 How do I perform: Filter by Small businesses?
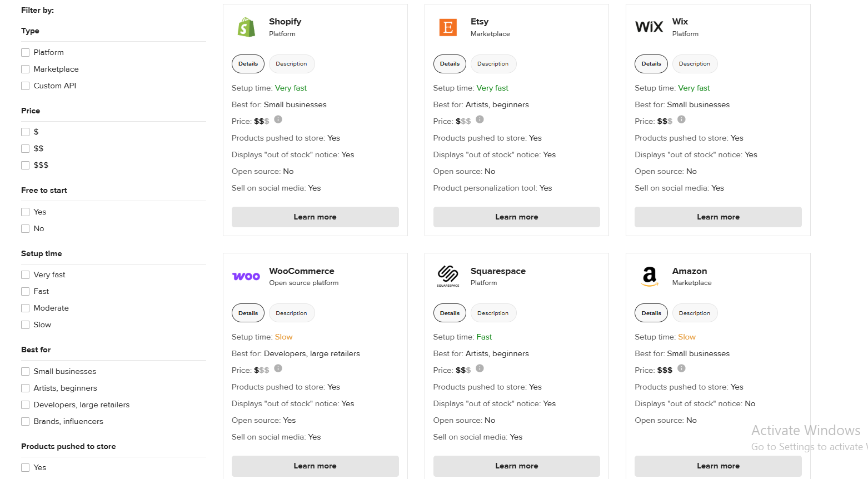25,371
